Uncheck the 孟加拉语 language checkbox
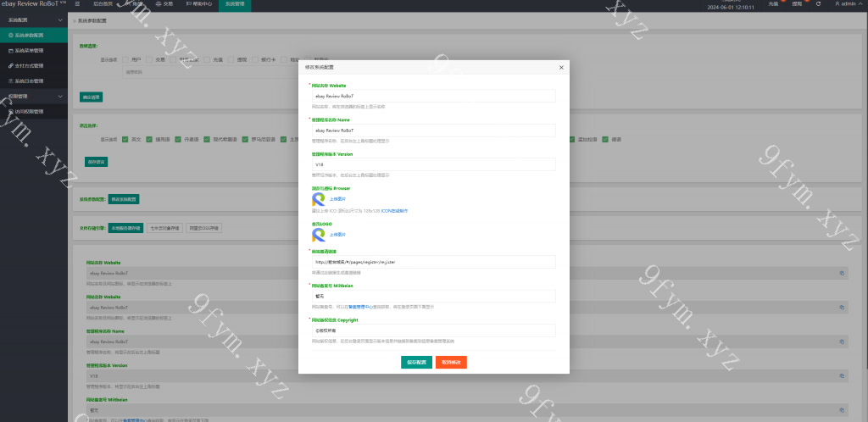This screenshot has width=868, height=422. pyautogui.click(x=572, y=139)
